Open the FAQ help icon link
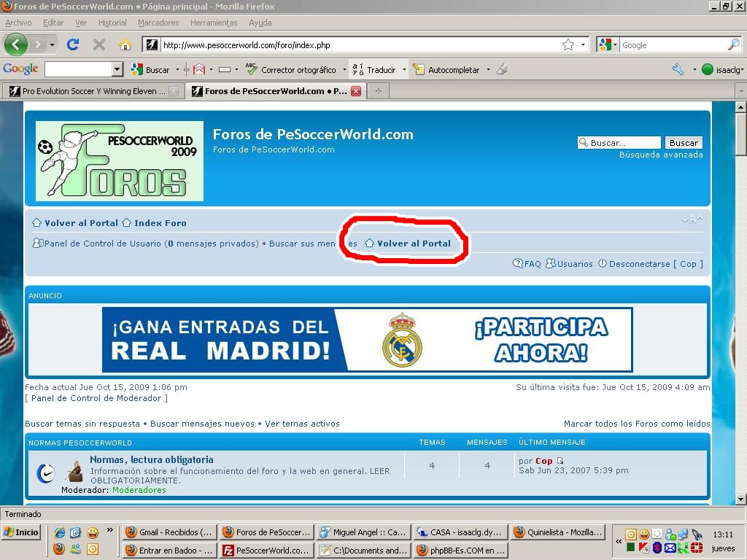747x560 pixels. tap(527, 264)
